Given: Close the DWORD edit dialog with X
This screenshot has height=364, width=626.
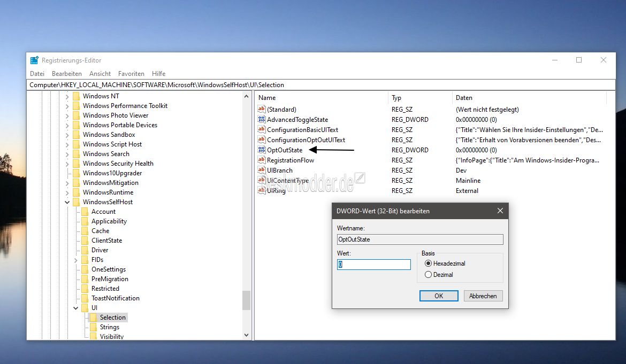Looking at the screenshot, I should point(500,211).
